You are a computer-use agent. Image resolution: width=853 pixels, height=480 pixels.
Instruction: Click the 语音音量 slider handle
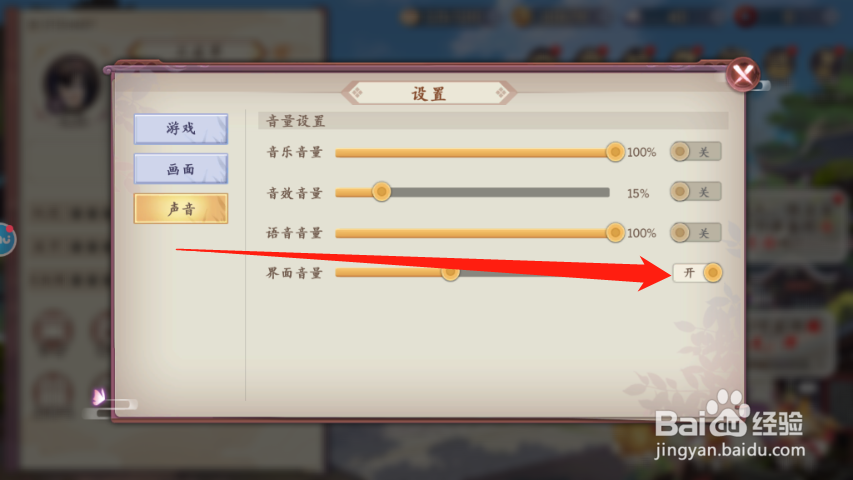(615, 233)
